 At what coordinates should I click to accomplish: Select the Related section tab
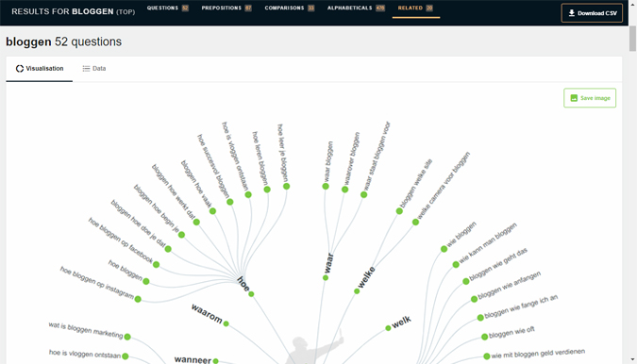[415, 8]
